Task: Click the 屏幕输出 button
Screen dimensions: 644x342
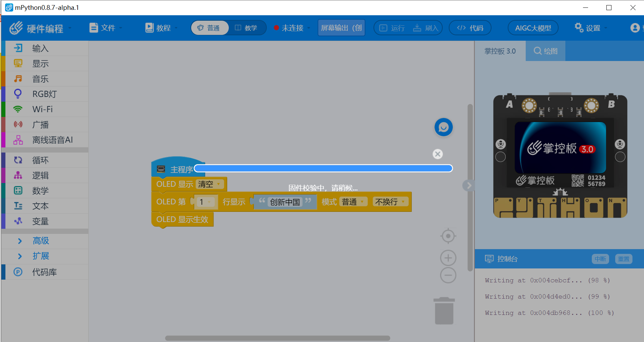Action: pos(341,28)
